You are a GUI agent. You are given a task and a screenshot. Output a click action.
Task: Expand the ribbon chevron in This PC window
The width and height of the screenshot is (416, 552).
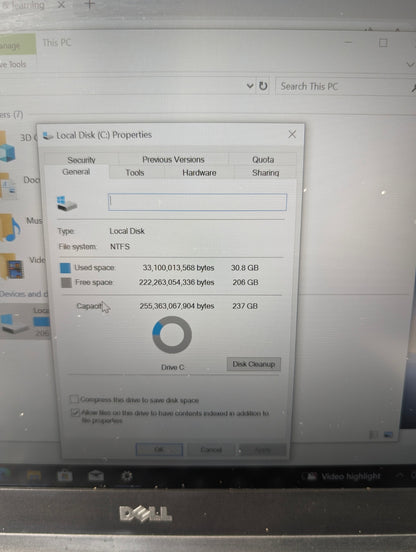point(410,65)
